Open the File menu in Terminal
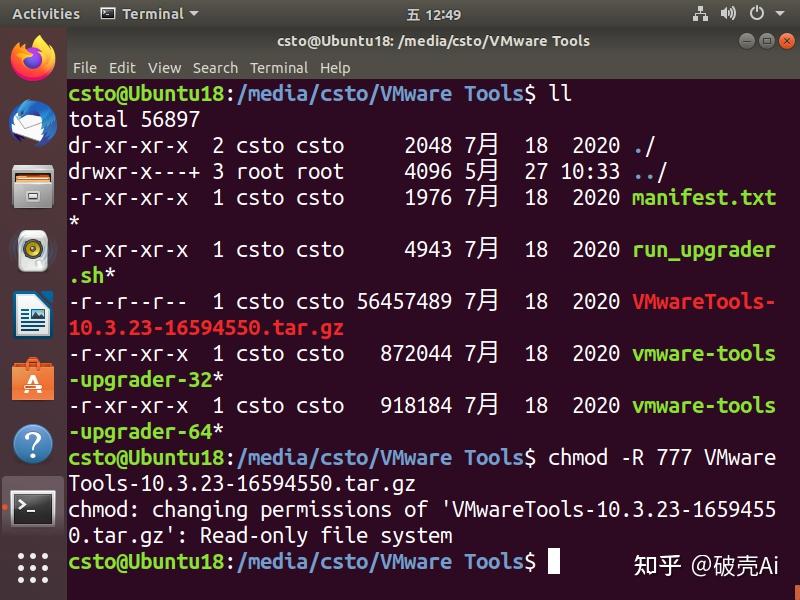 tap(85, 68)
